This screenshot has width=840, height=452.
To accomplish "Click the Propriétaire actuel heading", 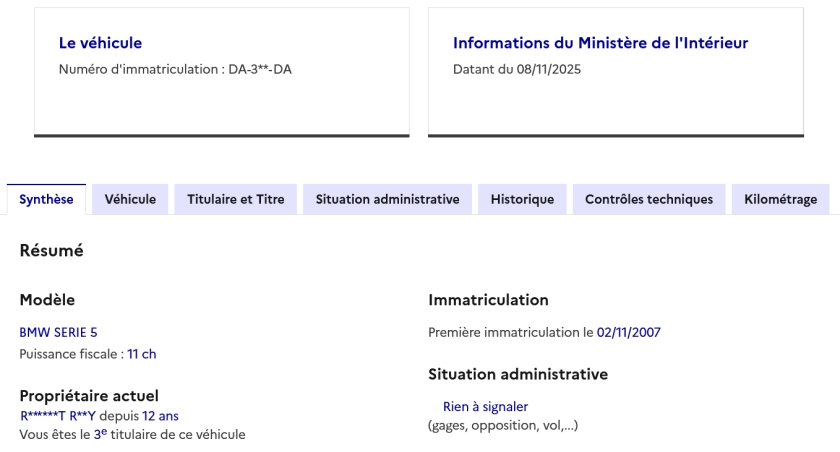I will 89,396.
